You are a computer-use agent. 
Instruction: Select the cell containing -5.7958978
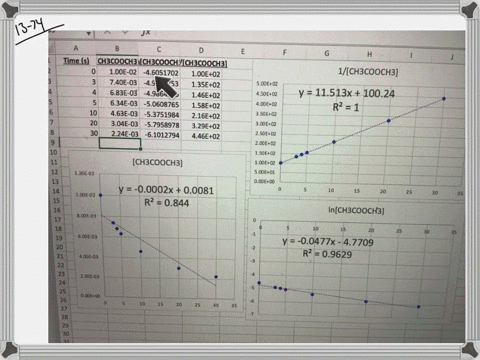(x=162, y=125)
